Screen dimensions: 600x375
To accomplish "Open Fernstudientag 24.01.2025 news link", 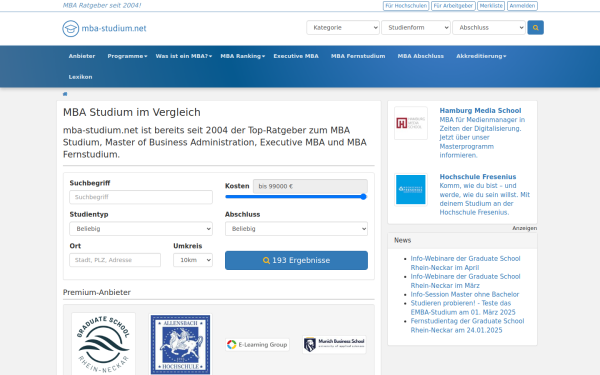I will [x=467, y=326].
